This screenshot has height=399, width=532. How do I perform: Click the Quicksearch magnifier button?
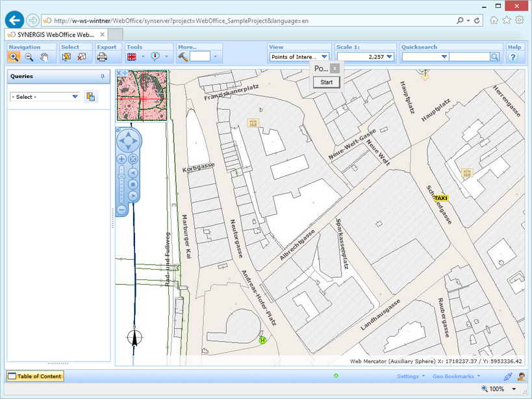click(494, 57)
